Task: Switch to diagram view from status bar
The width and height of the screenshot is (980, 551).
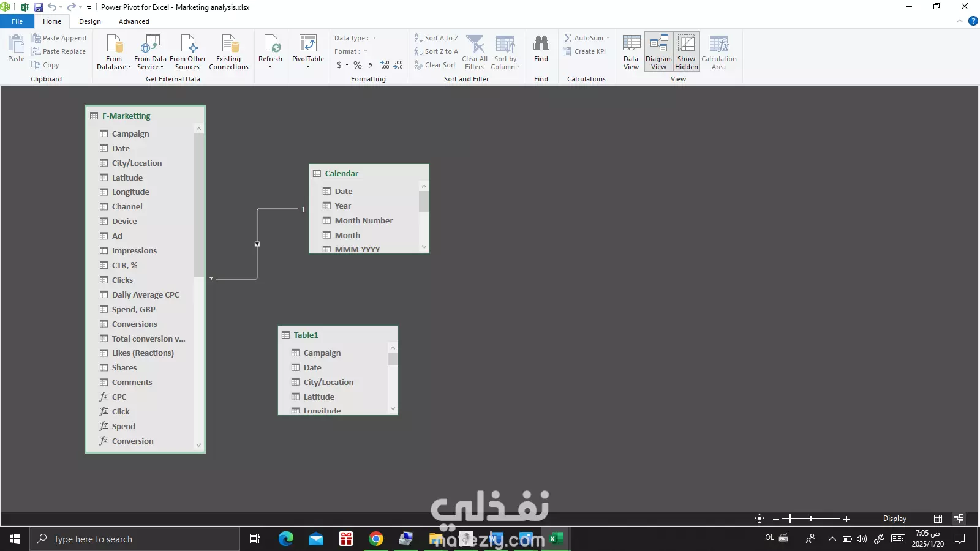Action: pyautogui.click(x=959, y=519)
